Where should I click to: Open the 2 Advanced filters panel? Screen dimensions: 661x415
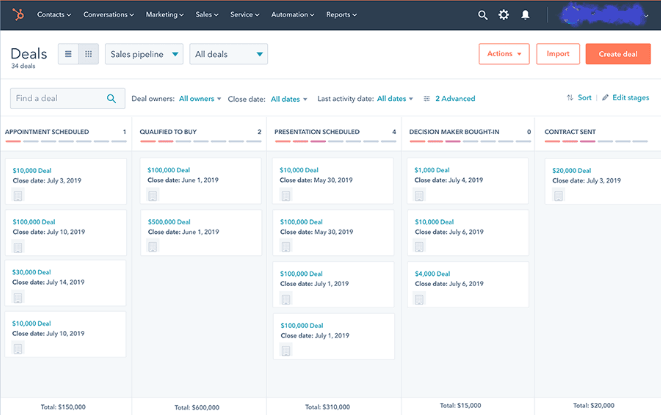[450, 99]
